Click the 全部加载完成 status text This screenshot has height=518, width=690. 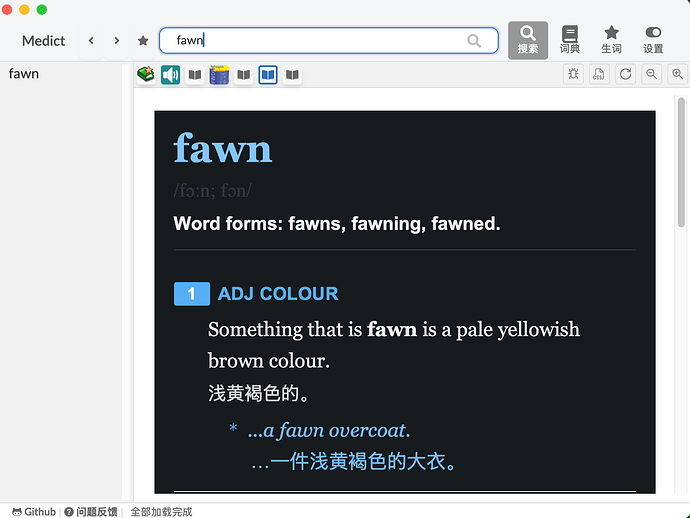(161, 512)
